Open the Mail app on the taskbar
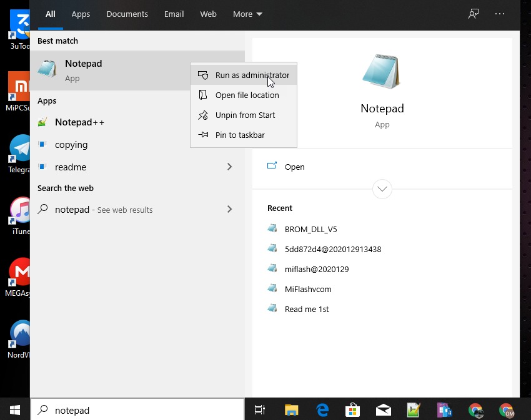This screenshot has width=531, height=420. coord(384,410)
